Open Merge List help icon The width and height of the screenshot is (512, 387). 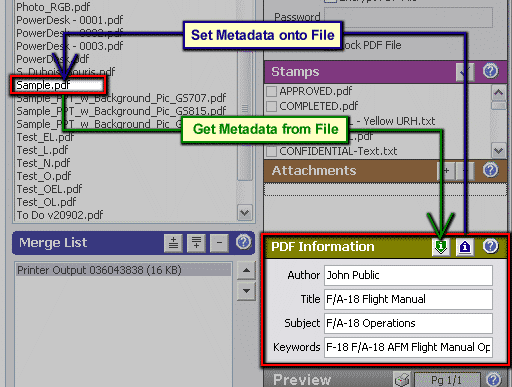click(243, 242)
